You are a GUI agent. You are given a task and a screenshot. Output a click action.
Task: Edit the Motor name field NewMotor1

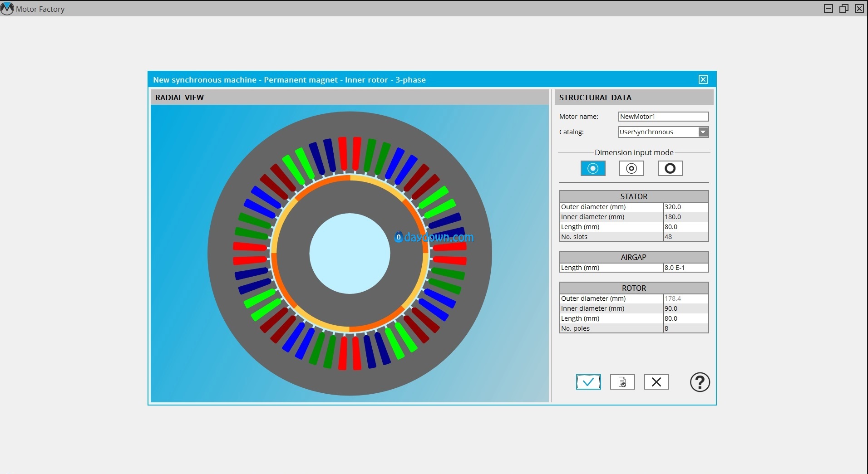pos(663,117)
